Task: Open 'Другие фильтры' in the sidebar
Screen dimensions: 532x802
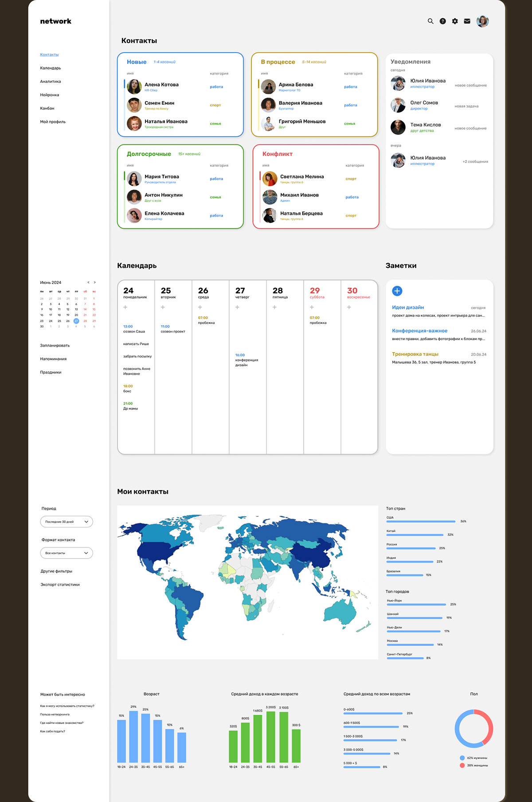Action: pyautogui.click(x=56, y=571)
